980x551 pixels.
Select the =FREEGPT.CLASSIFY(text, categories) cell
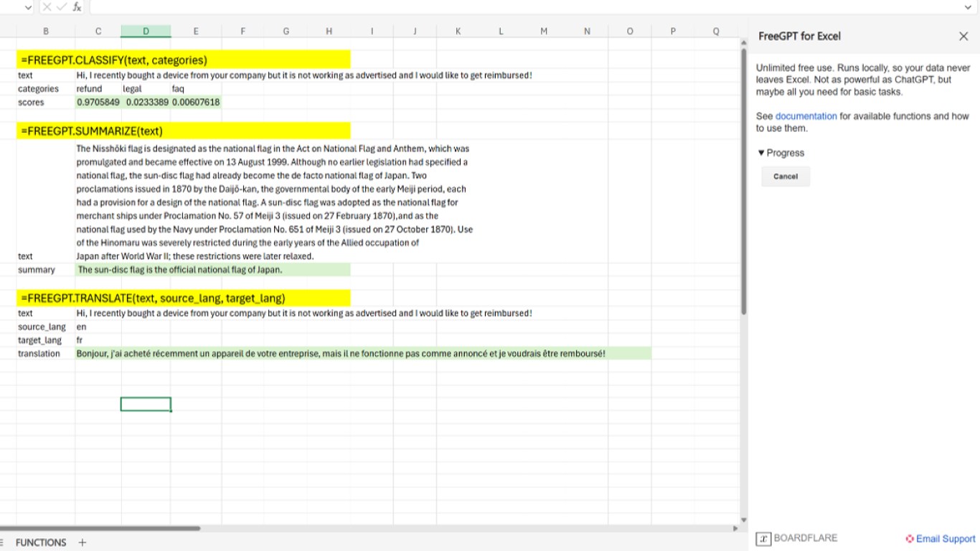coord(184,60)
